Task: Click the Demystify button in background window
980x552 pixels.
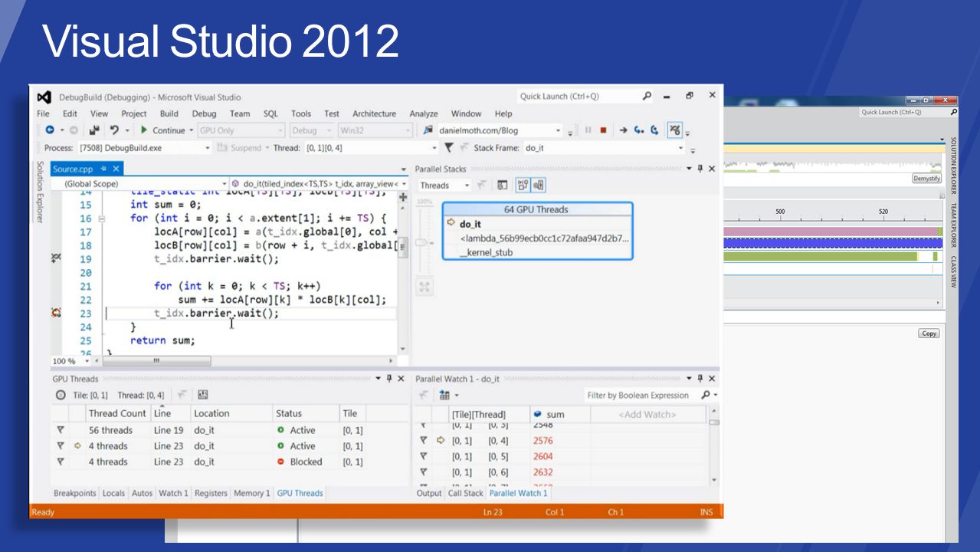Action: (926, 178)
